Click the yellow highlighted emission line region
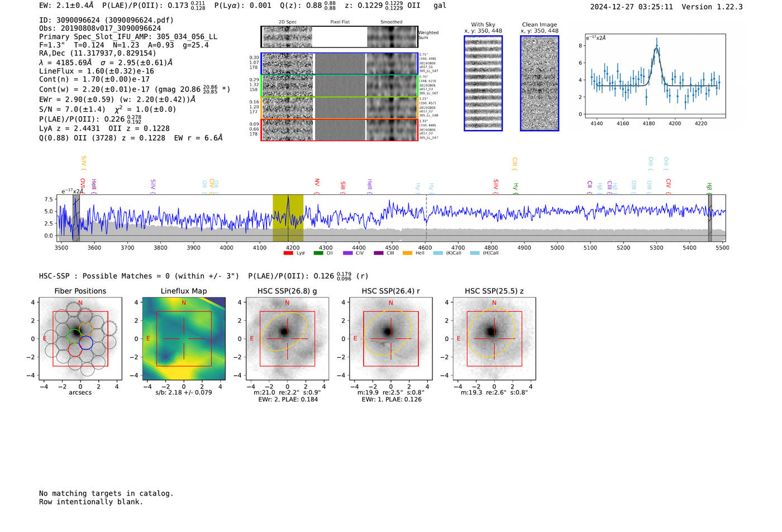 coord(288,218)
